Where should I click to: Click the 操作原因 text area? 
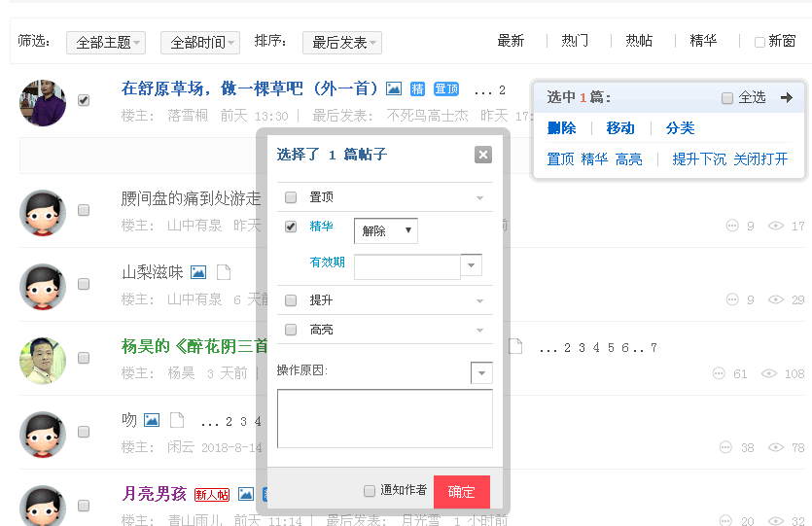(385, 418)
